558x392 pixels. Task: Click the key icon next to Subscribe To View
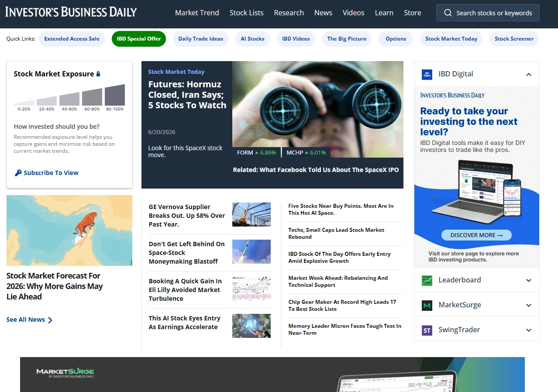click(18, 173)
